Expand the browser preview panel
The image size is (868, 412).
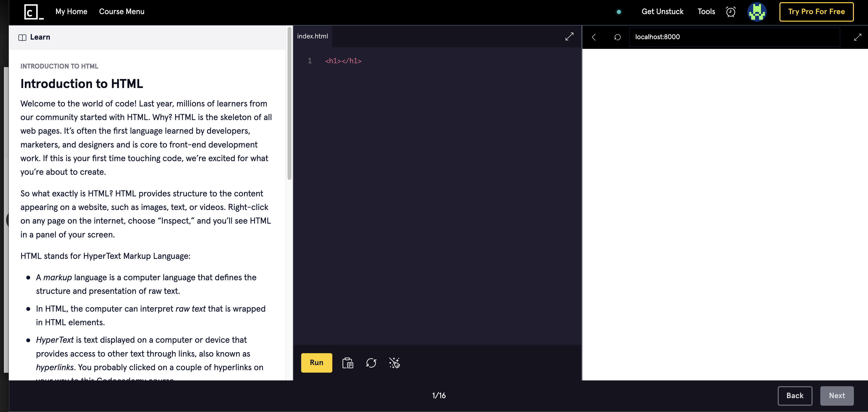(x=858, y=37)
